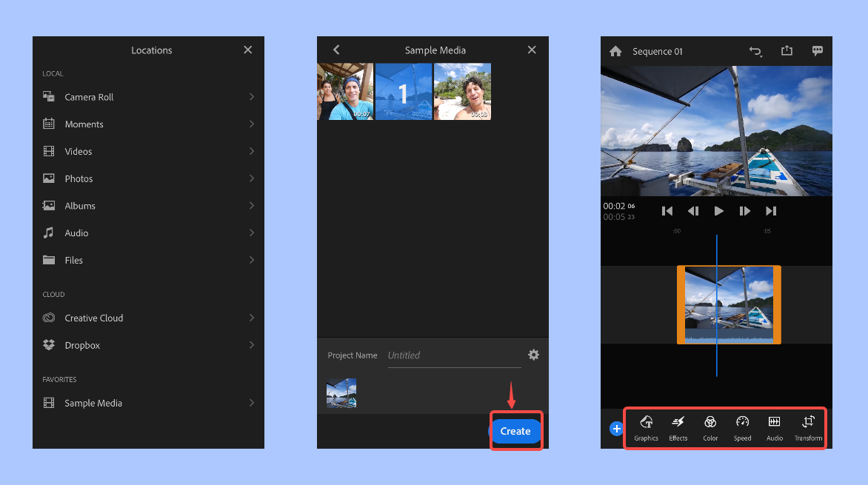Open the Audio tool in editor toolbar

(775, 428)
